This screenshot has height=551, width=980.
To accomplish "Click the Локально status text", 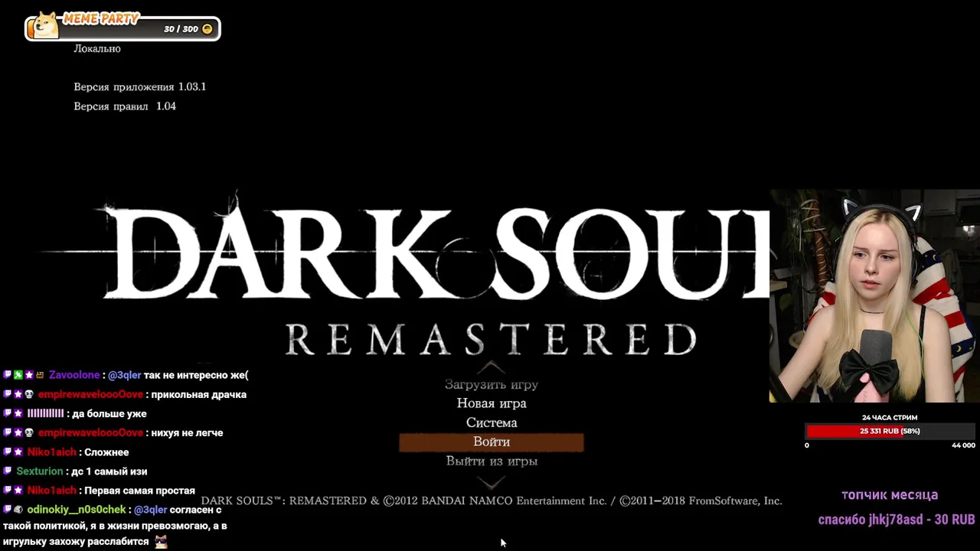I will pos(97,48).
